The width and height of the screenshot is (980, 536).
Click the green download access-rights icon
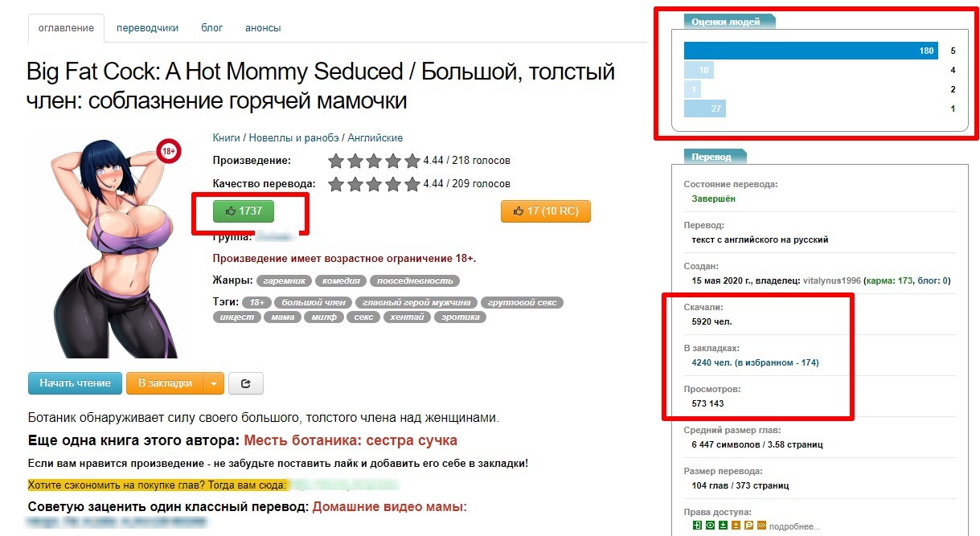723,526
